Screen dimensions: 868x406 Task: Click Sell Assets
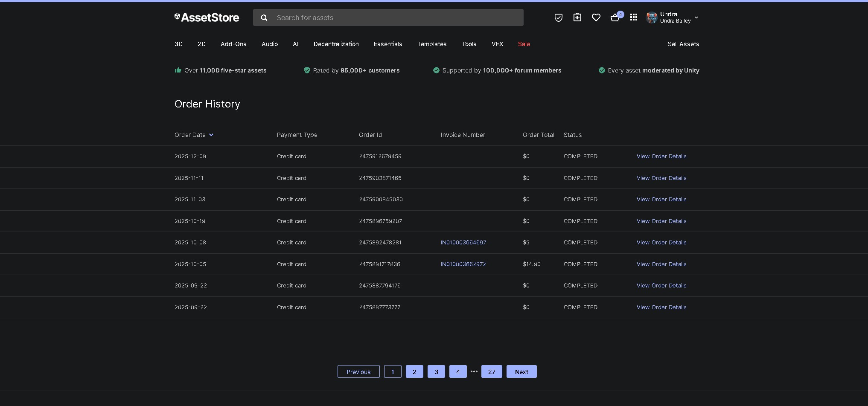point(683,44)
